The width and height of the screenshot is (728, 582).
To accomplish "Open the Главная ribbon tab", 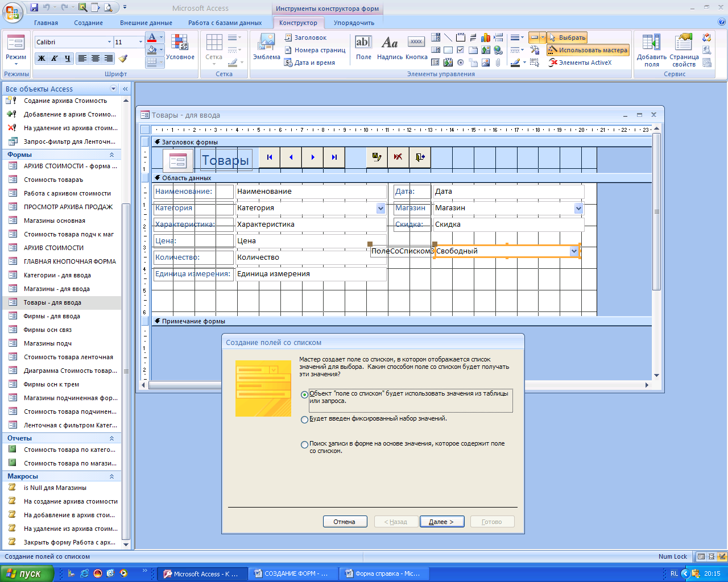I will (x=46, y=23).
